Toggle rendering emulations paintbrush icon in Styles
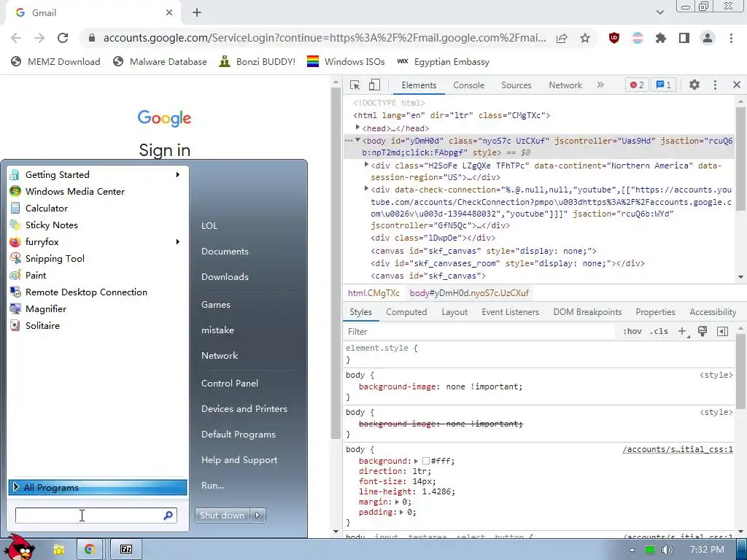Viewport: 747px width, 560px height. (703, 332)
